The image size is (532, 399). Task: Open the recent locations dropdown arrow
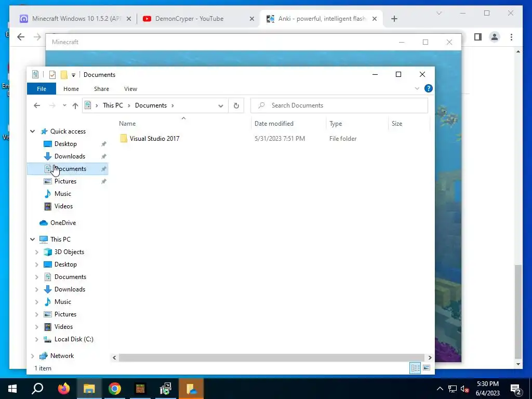click(64, 105)
